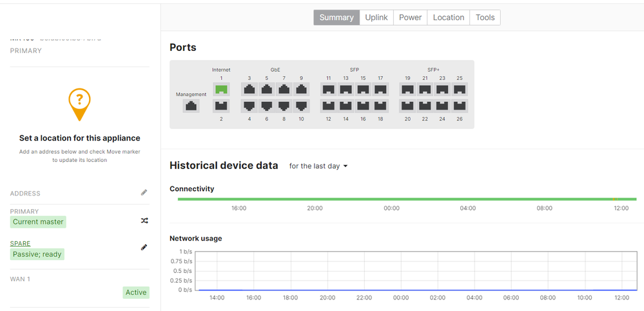Image resolution: width=644 pixels, height=311 pixels.
Task: Open SFP+ port 23 icon
Action: click(442, 89)
